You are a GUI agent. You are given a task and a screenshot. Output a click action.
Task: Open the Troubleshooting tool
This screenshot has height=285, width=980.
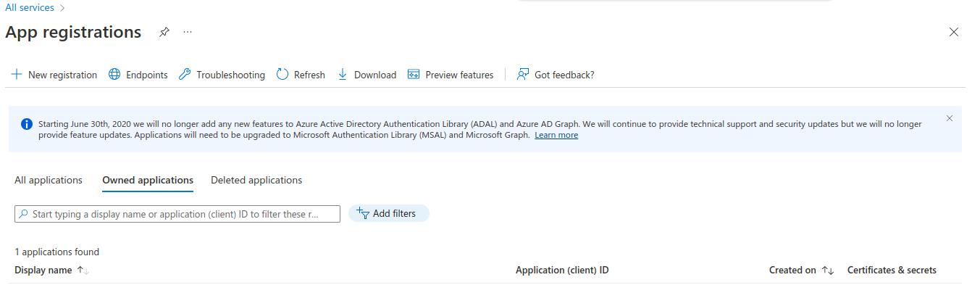click(222, 75)
